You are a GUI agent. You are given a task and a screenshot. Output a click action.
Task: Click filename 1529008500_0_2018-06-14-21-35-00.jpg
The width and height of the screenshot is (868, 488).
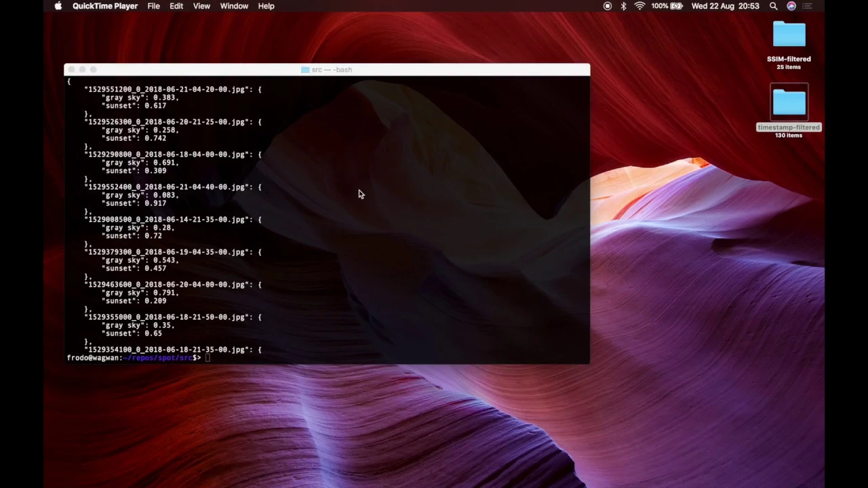click(x=166, y=220)
